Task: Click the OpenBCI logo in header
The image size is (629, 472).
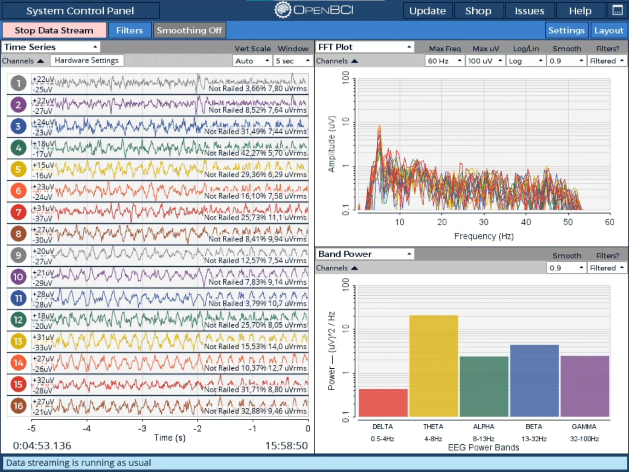Action: [312, 10]
